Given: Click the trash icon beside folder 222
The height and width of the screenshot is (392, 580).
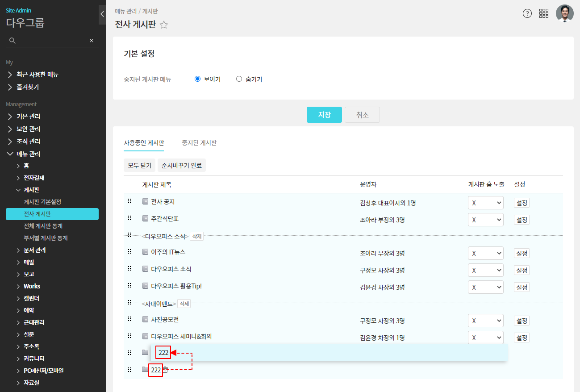Looking at the screenshot, I should [165, 370].
